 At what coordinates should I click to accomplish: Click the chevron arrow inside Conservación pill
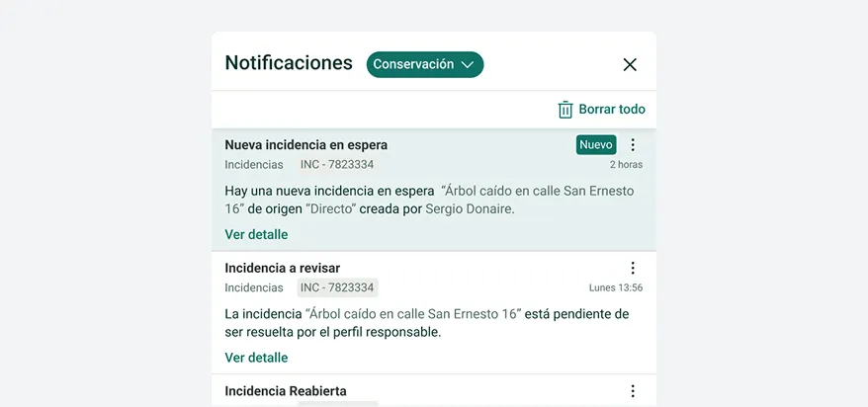click(468, 64)
